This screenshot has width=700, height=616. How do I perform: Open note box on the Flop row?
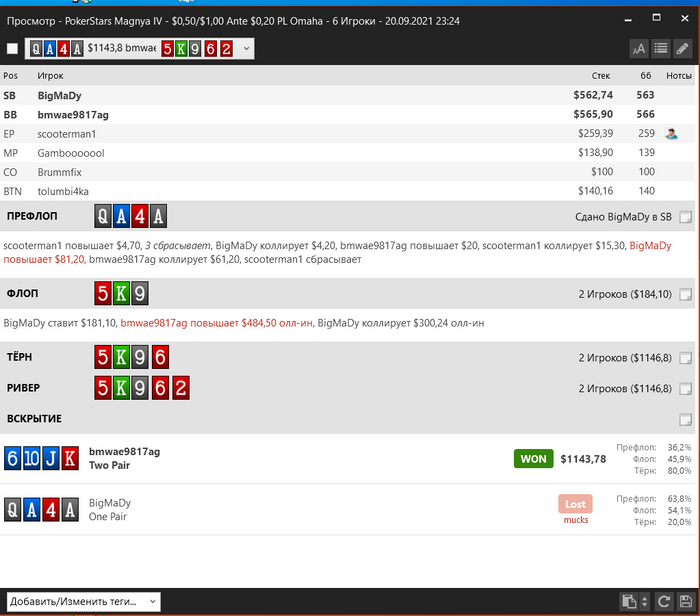685,294
